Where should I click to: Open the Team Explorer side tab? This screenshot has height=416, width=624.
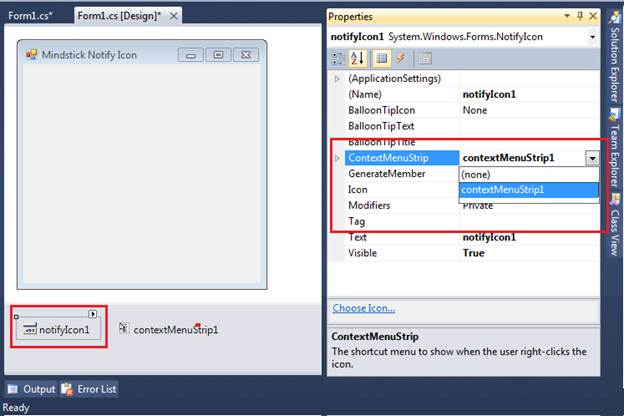point(615,149)
